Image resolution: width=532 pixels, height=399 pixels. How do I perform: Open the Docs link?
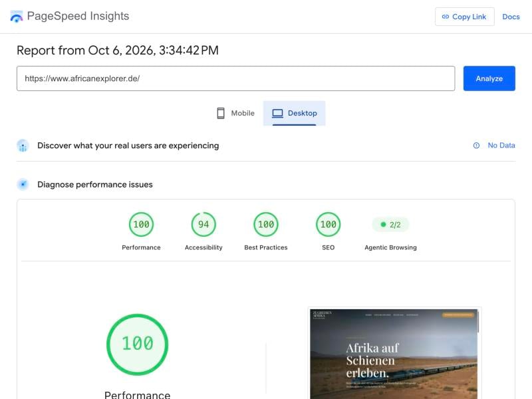[x=511, y=17]
